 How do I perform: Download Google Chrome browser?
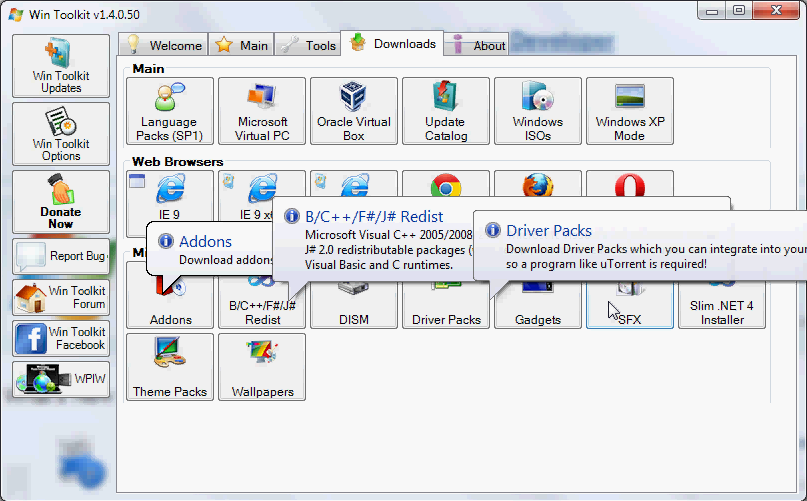pos(446,184)
